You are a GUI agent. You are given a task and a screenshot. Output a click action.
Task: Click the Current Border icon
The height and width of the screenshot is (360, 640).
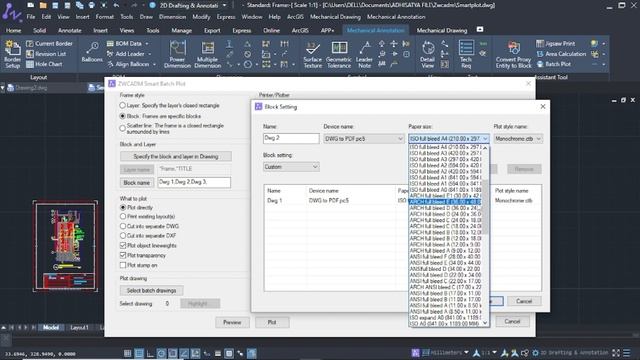[30, 44]
